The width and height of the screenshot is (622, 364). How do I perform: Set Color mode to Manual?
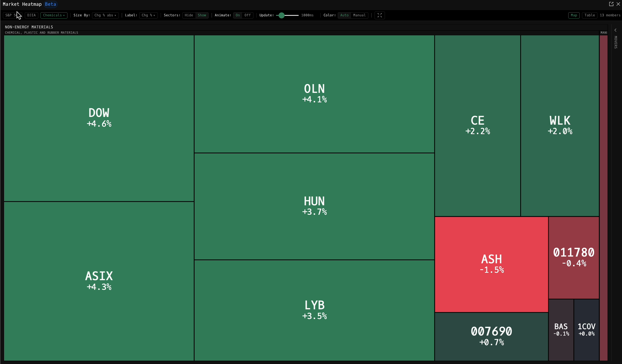click(x=359, y=15)
